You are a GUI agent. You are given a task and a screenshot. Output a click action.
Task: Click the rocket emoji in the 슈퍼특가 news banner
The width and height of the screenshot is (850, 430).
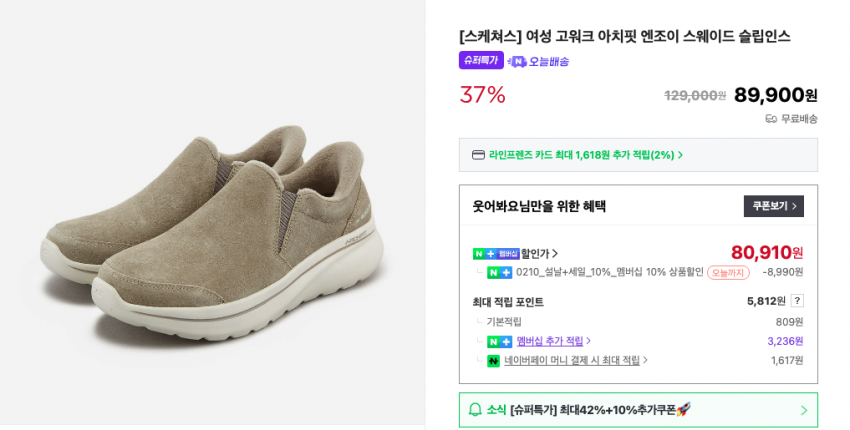(x=684, y=410)
